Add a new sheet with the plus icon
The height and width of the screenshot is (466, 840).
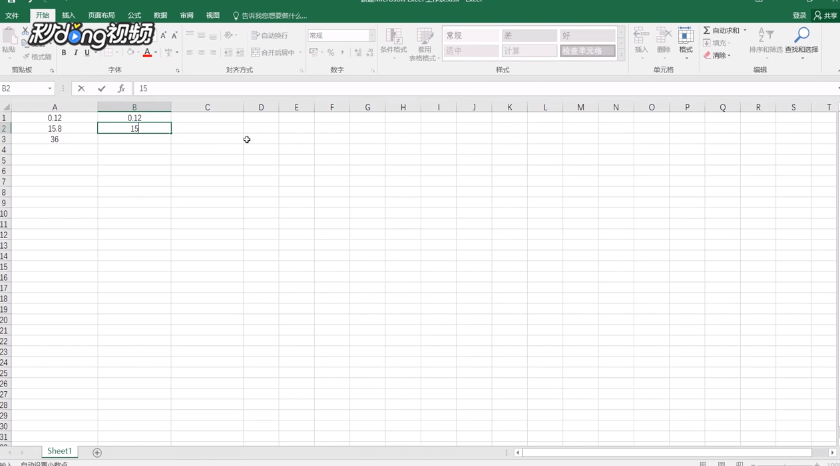(x=97, y=453)
